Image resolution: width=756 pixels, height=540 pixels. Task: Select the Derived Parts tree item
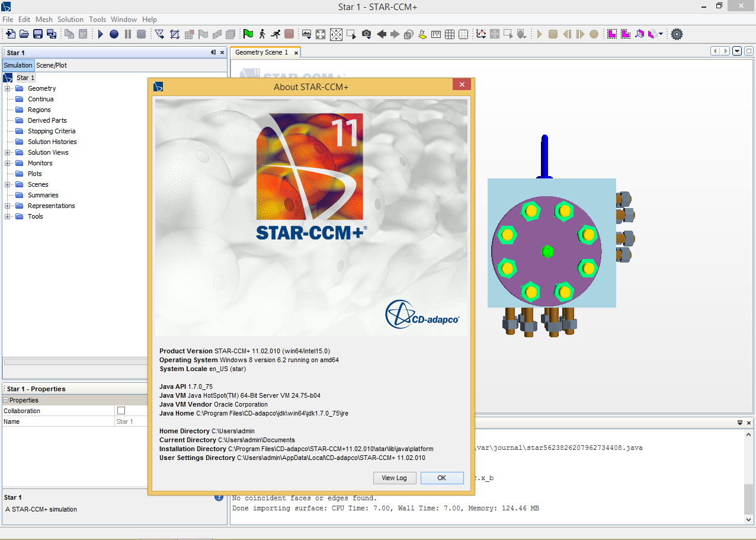47,120
